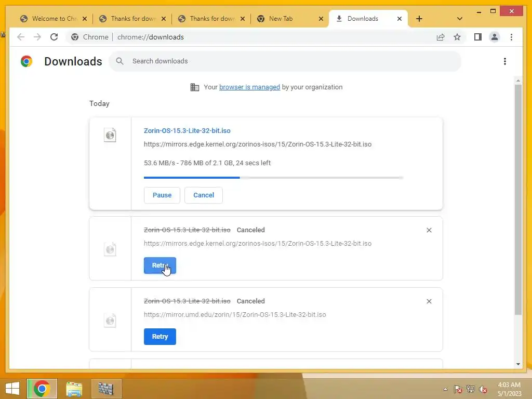Click the muted volume tray icon
532x399 pixels.
tap(483, 389)
